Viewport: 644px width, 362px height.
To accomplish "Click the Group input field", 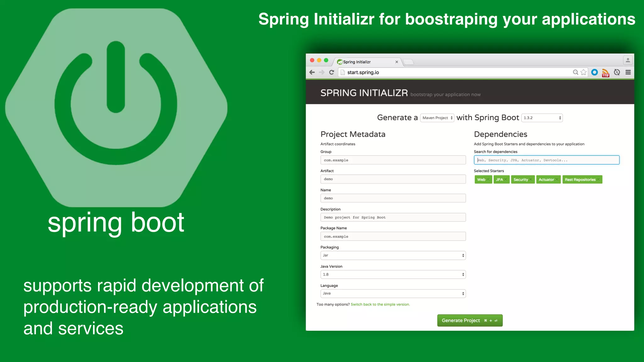I will pos(393,160).
